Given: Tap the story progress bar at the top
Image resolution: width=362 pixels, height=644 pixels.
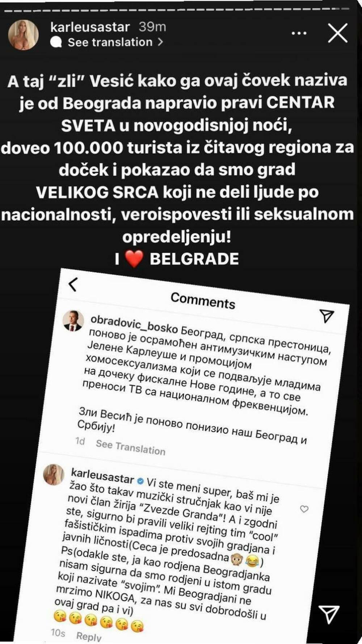Looking at the screenshot, I should [x=177, y=10].
